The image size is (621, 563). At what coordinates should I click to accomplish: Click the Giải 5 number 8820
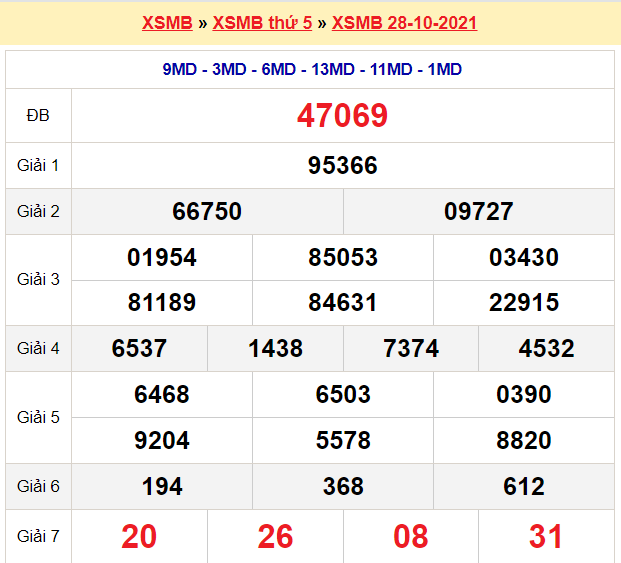tap(523, 440)
